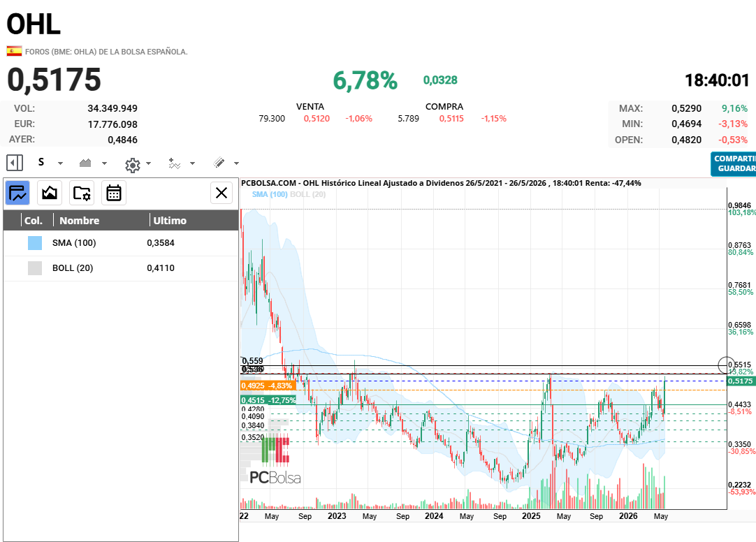The height and width of the screenshot is (542, 756).
Task: Expand the drawing tools dropdown arrow
Action: (x=236, y=163)
